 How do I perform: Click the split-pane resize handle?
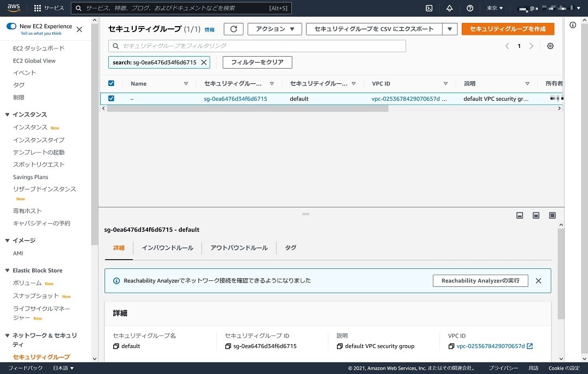tap(305, 214)
